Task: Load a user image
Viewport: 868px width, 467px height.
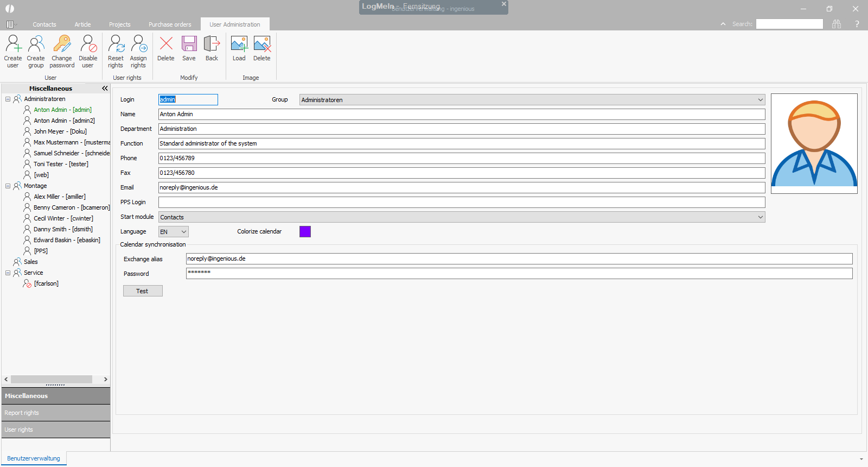Action: coord(239,45)
